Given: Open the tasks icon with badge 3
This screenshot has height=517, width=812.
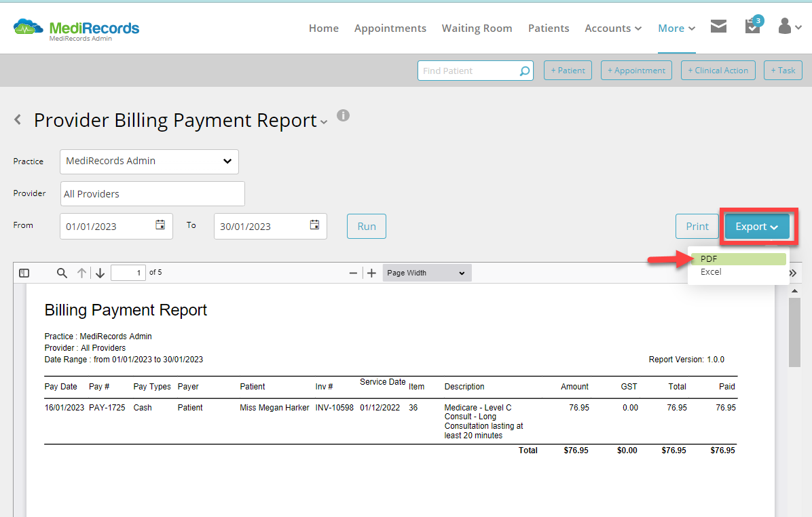Looking at the screenshot, I should click(754, 25).
